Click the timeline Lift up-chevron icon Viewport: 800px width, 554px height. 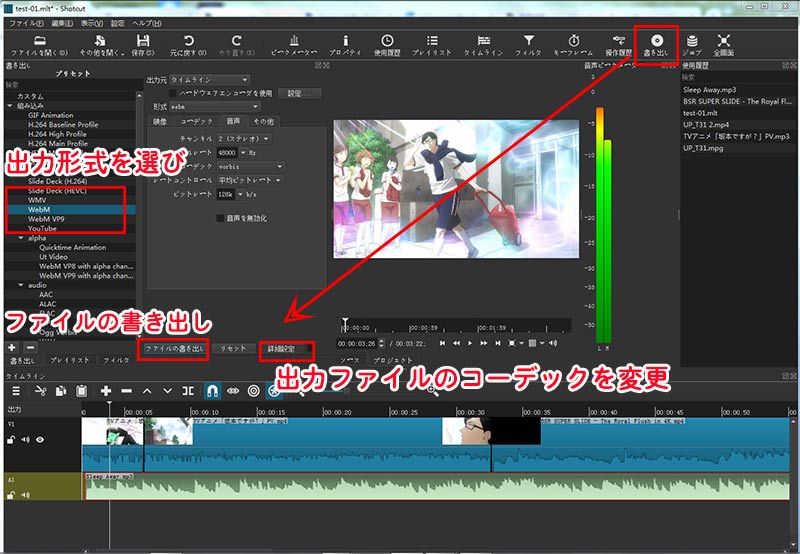pyautogui.click(x=147, y=391)
